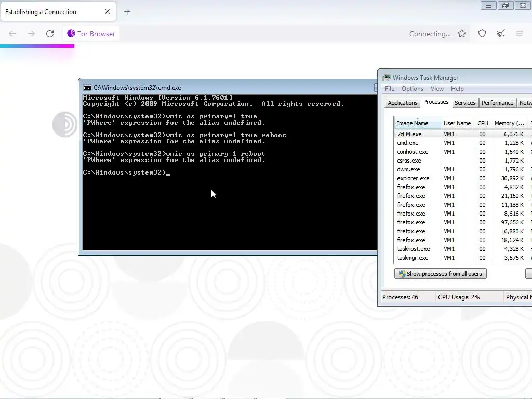Reload the page with refresh icon
This screenshot has width=532, height=399.
(x=50, y=34)
